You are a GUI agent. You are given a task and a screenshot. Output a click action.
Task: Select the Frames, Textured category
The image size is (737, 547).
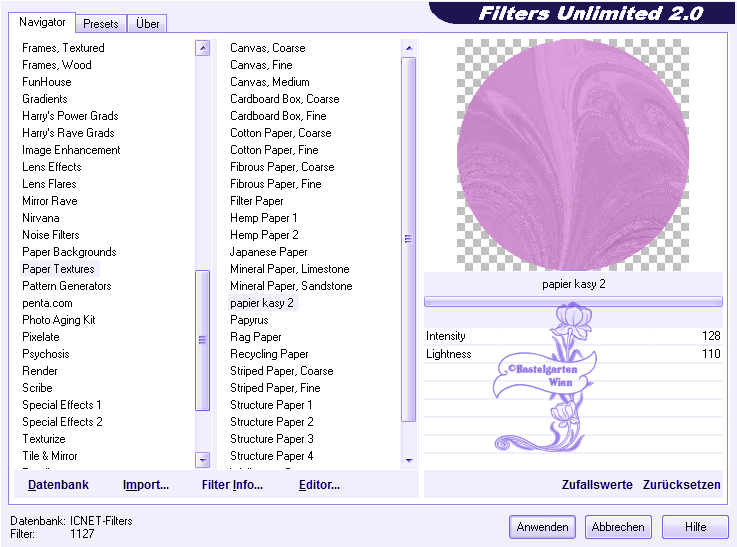tap(63, 48)
